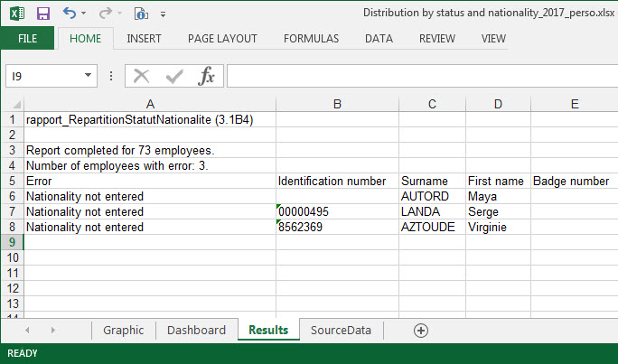The height and width of the screenshot is (364, 618).
Task: Click the Insert Function fx icon
Action: click(207, 76)
